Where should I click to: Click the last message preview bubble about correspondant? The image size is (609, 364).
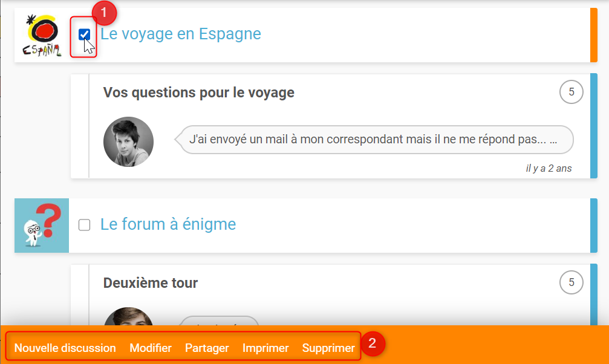click(373, 139)
